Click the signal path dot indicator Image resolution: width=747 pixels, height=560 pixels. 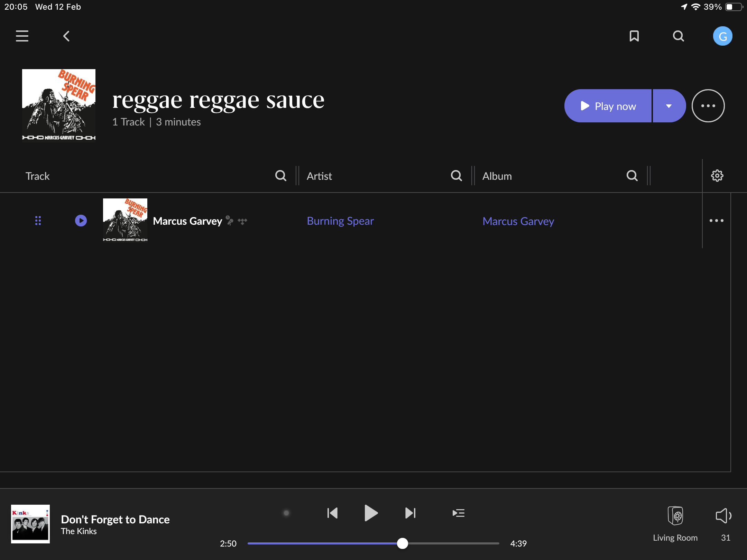pyautogui.click(x=286, y=513)
